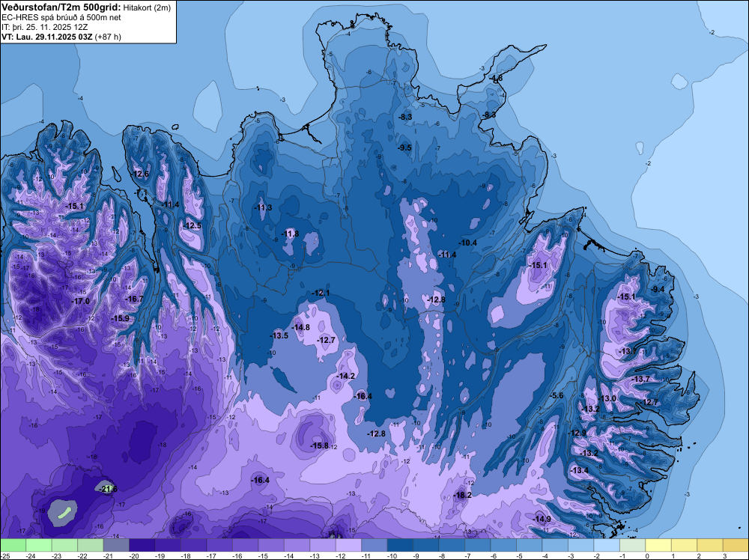Click the -15.8 temperature value
The height and width of the screenshot is (560, 749).
coord(320,445)
